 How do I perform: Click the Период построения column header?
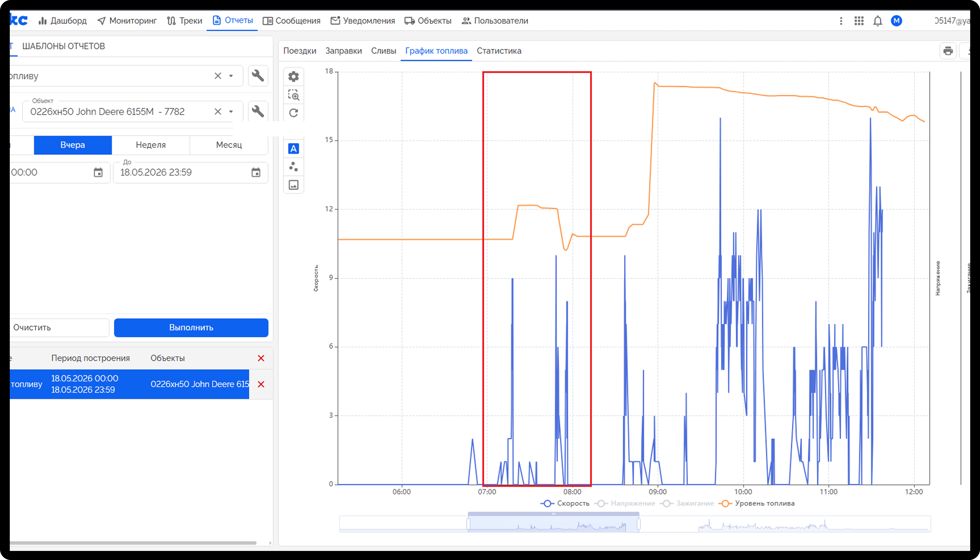coord(90,358)
